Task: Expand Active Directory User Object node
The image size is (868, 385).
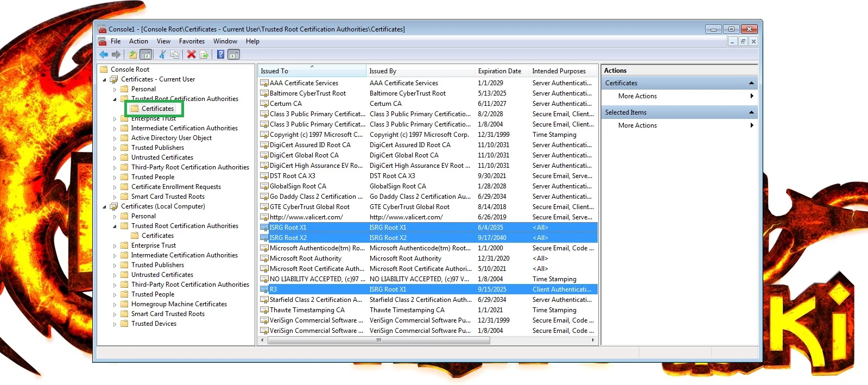Action: click(x=115, y=138)
